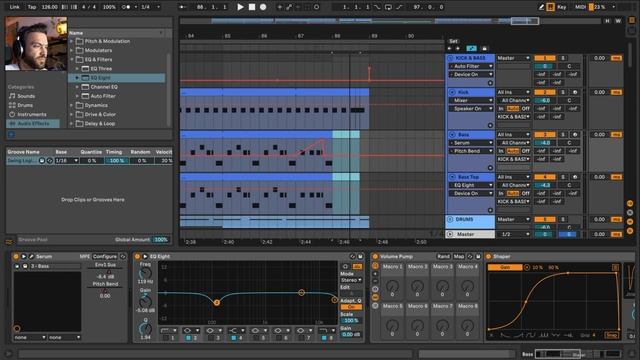Viewport: 640px width, 360px height.
Task: Solo the Bass track
Action: (563, 135)
